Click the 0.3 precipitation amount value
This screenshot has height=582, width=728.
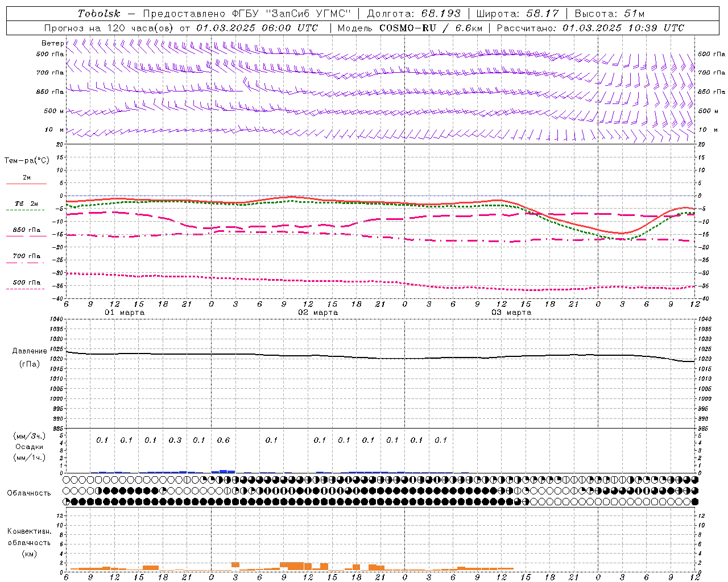click(x=175, y=440)
